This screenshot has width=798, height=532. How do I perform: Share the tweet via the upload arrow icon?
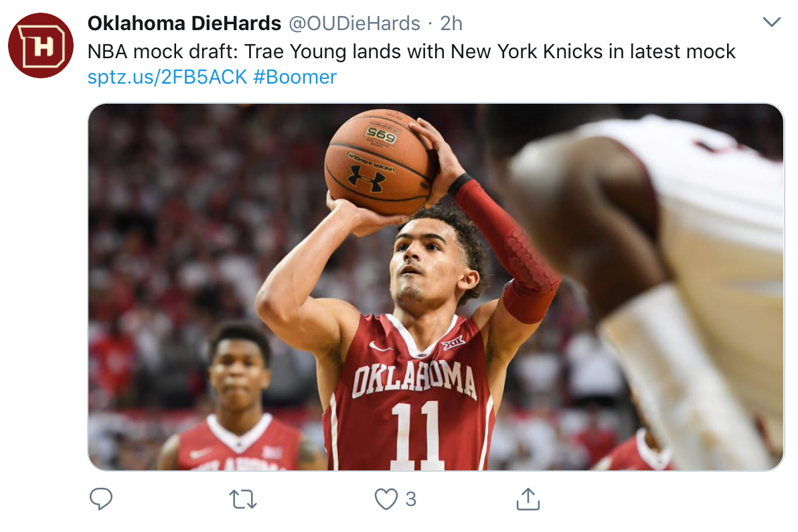(528, 499)
